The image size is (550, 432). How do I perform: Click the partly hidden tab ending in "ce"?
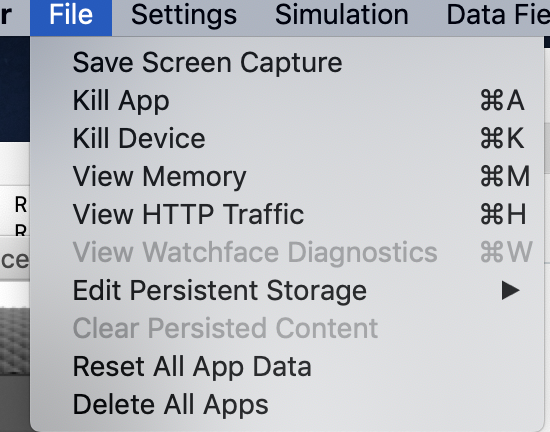[x=15, y=259]
